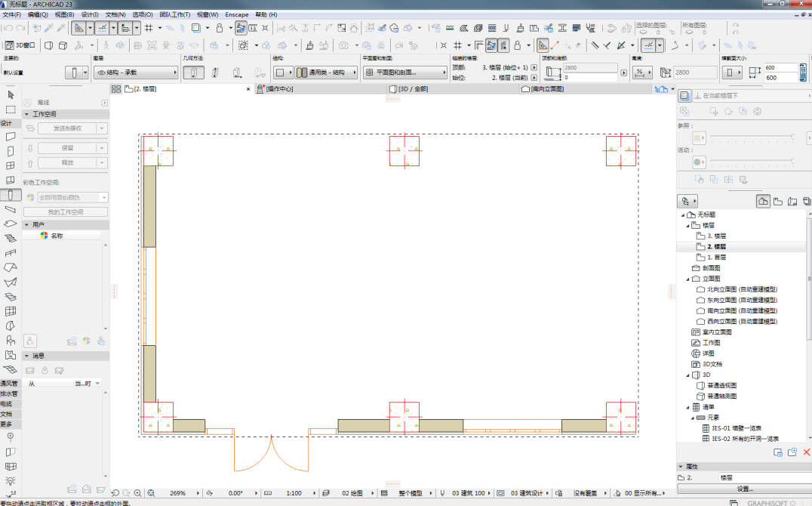Viewport: 812px width, 506px height.
Task: Select the vertical column geometry method
Action: [x=193, y=73]
